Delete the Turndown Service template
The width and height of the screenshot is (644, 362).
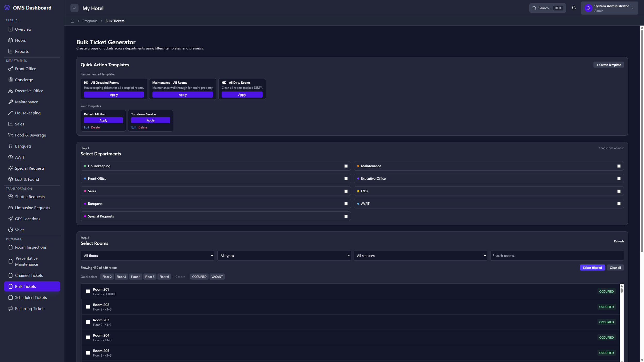point(142,127)
